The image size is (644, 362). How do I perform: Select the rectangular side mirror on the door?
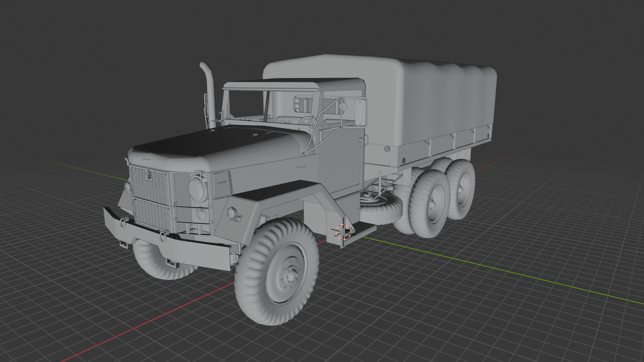[x=361, y=112]
